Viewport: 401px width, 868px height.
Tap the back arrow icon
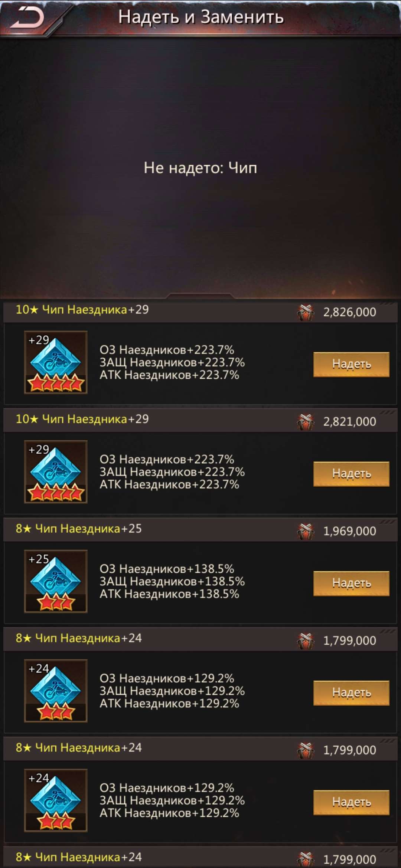tap(27, 18)
